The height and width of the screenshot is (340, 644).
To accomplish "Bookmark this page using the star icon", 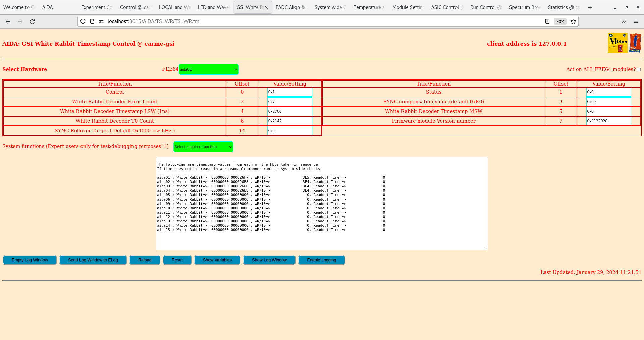I will tap(573, 21).
